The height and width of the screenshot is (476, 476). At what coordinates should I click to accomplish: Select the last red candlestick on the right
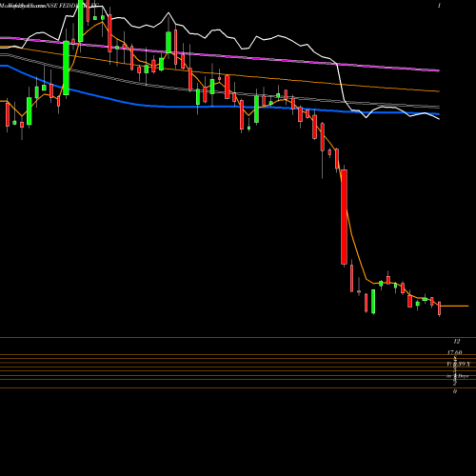point(440,308)
